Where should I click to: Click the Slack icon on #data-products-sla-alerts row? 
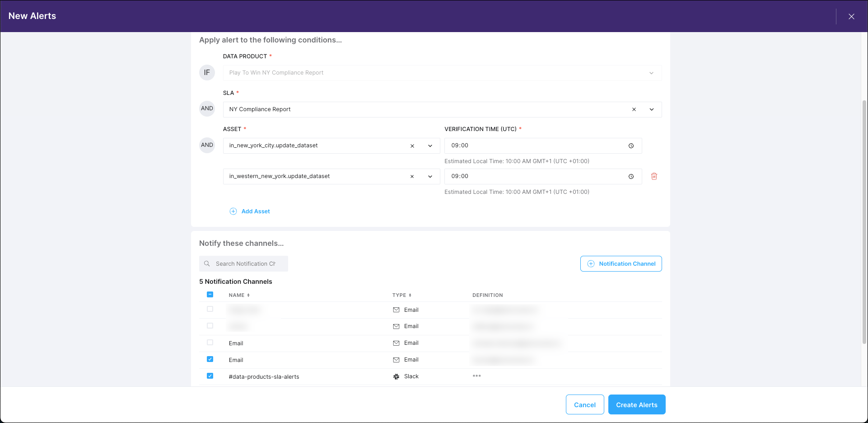(x=396, y=376)
